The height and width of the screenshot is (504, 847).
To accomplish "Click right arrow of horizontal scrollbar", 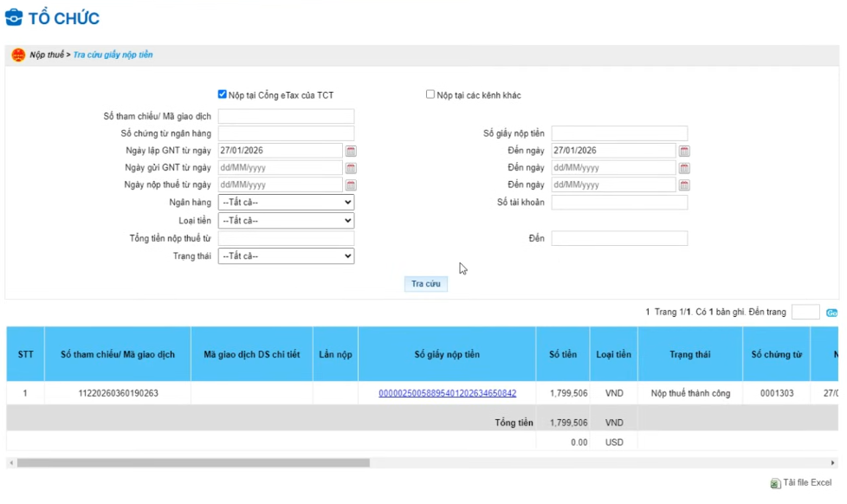I will [x=832, y=463].
